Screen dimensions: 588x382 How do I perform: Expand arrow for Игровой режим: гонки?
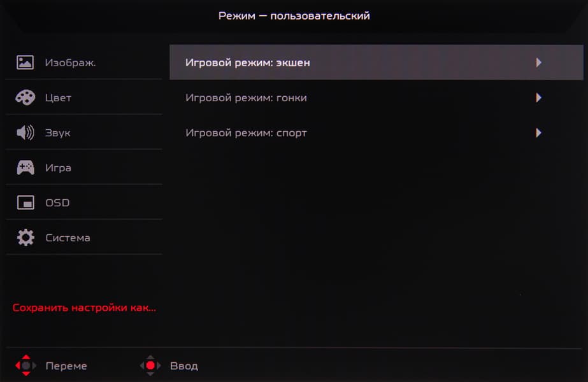(538, 97)
